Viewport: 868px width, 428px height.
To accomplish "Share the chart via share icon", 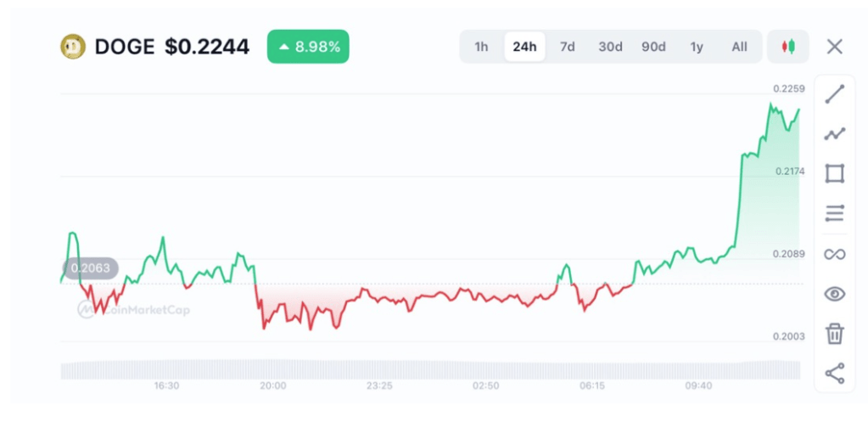I will click(x=834, y=373).
